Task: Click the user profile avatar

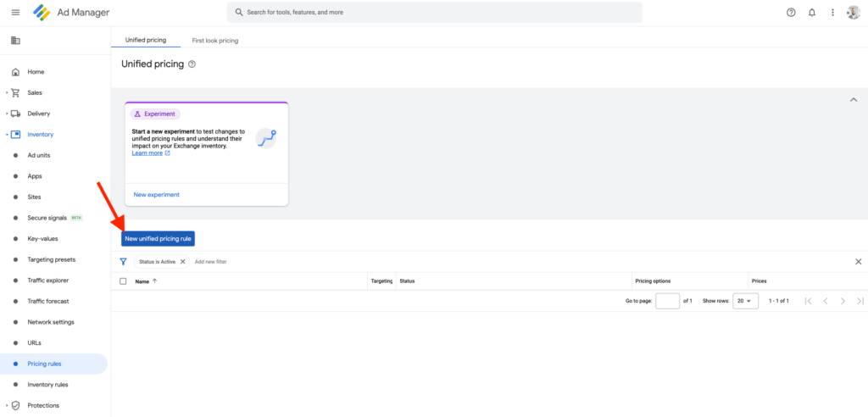Action: [853, 13]
